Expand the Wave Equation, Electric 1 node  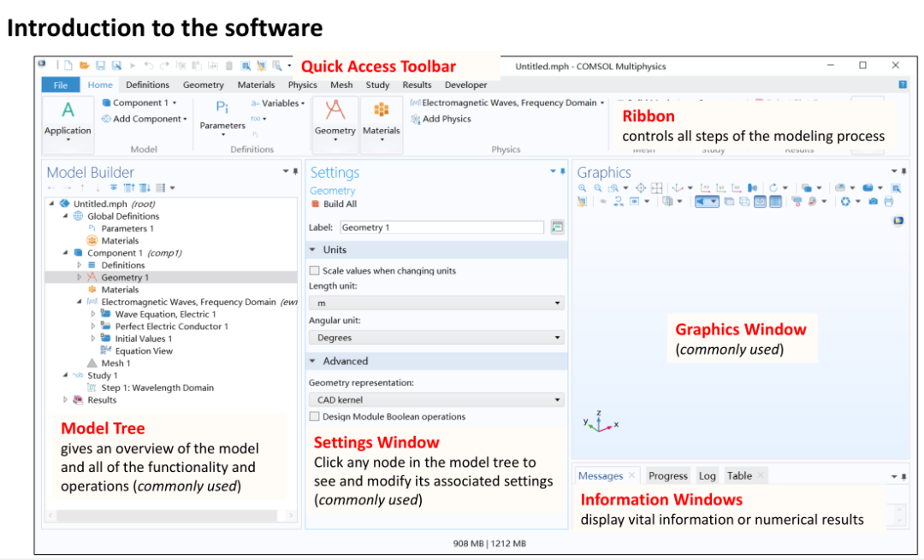coord(93,314)
